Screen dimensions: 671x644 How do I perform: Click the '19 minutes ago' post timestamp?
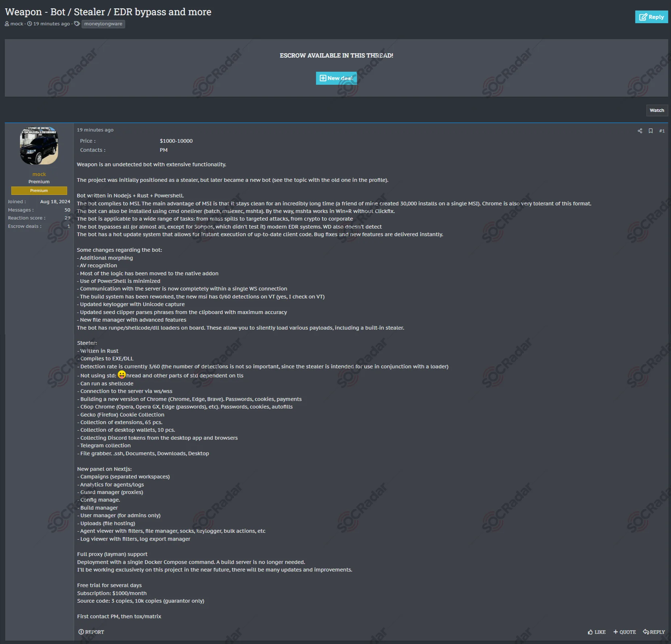pyautogui.click(x=95, y=130)
